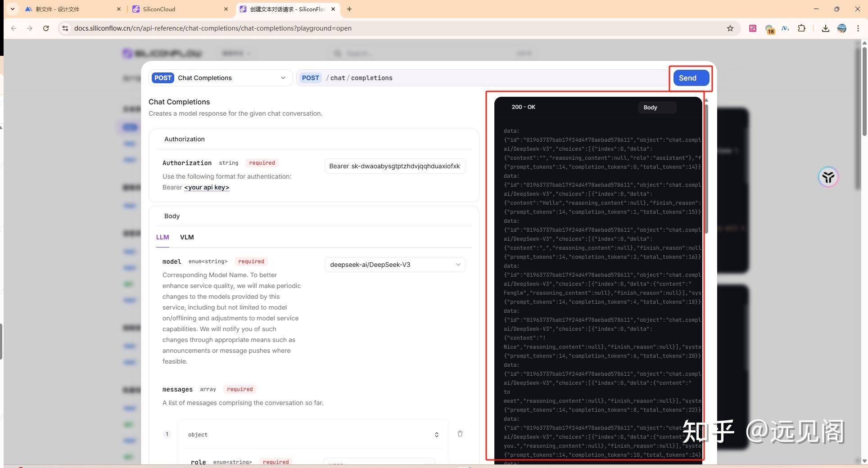
Task: Open the Chat Completions endpoint dropdown
Action: (x=220, y=78)
